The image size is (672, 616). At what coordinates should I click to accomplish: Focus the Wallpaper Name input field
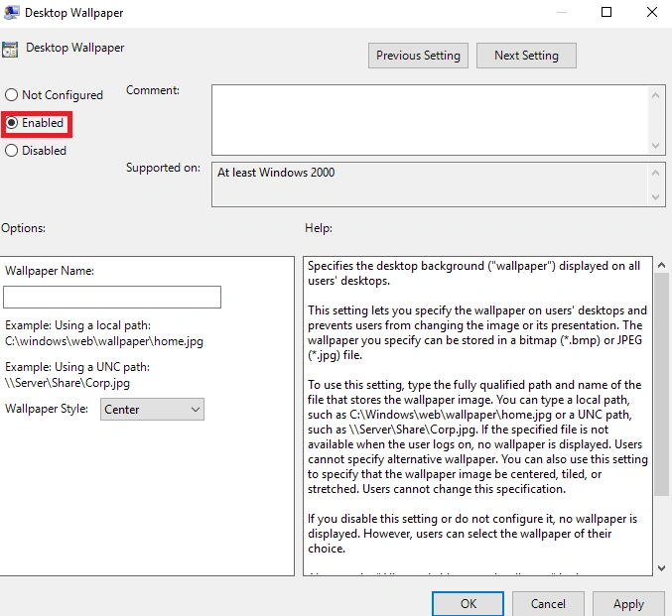112,297
